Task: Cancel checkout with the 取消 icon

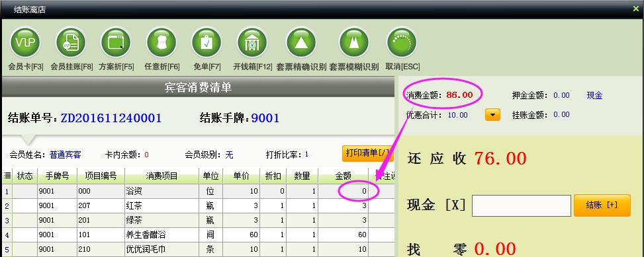Action: point(402,43)
